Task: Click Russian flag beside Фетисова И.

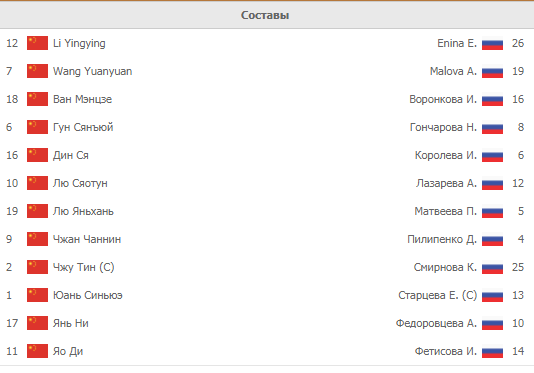Action: pos(492,351)
